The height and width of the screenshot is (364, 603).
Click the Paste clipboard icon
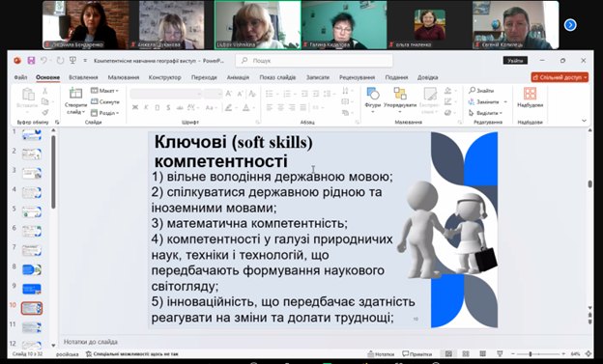pyautogui.click(x=28, y=95)
